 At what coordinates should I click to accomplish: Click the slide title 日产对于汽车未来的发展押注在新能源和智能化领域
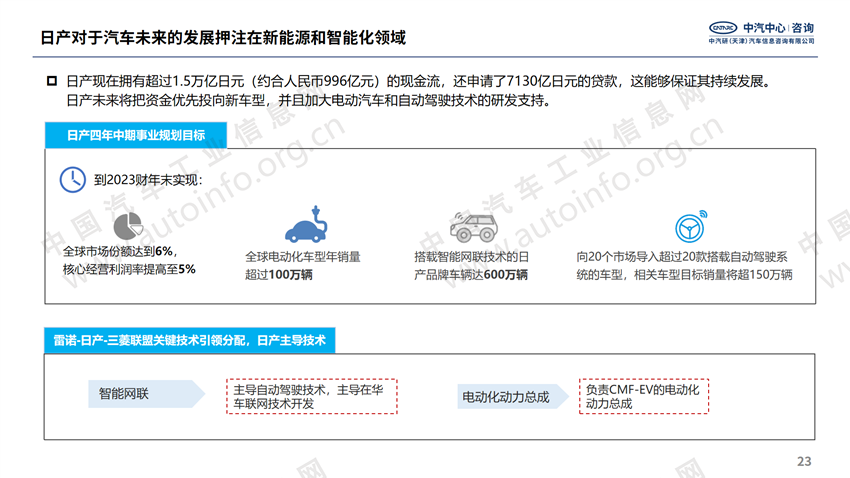pos(223,37)
